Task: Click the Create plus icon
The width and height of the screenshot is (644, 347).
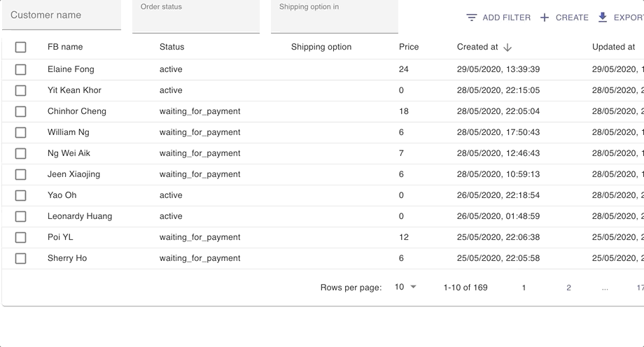Action: [545, 17]
